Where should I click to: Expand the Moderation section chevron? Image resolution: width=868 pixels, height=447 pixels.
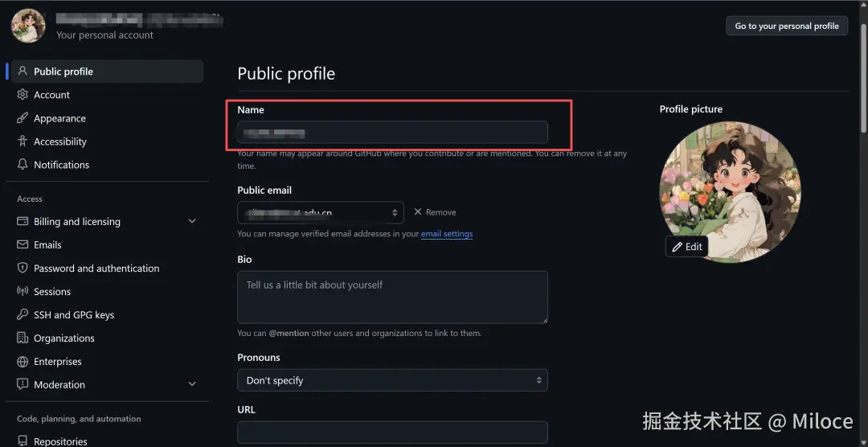[192, 385]
